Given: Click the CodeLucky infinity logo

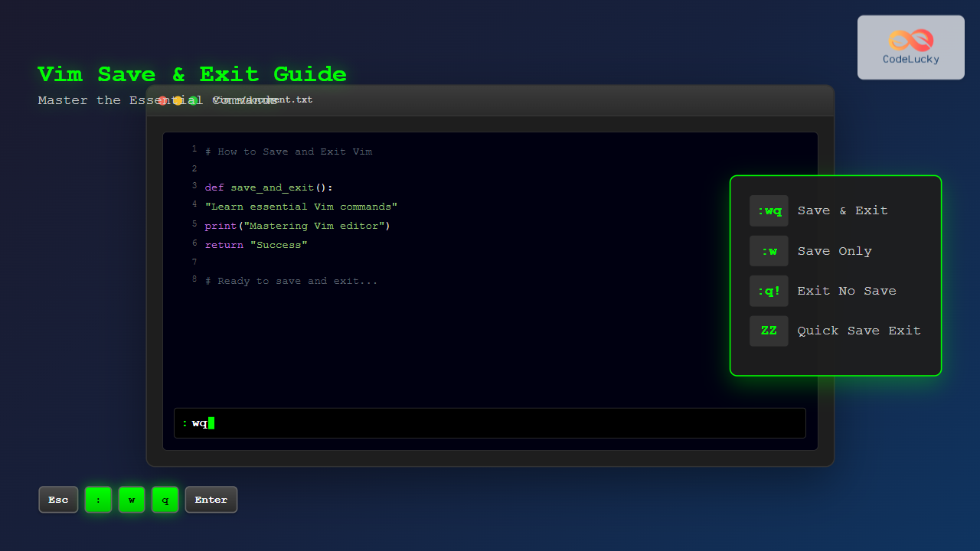Looking at the screenshot, I should click(x=910, y=40).
